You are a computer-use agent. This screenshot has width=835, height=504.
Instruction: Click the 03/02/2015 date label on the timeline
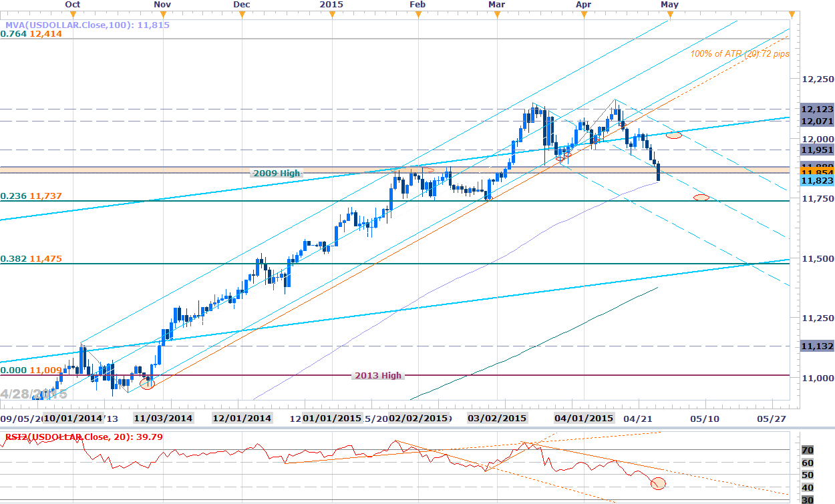[496, 419]
